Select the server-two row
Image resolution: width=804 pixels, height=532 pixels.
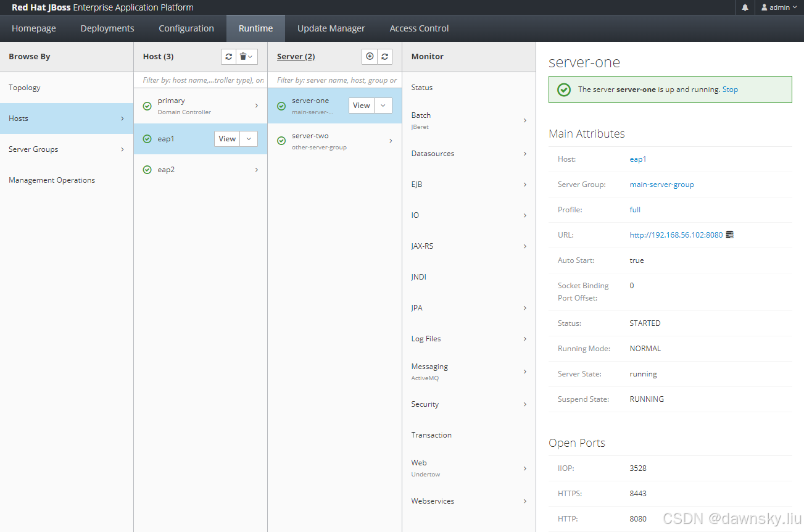(335, 141)
